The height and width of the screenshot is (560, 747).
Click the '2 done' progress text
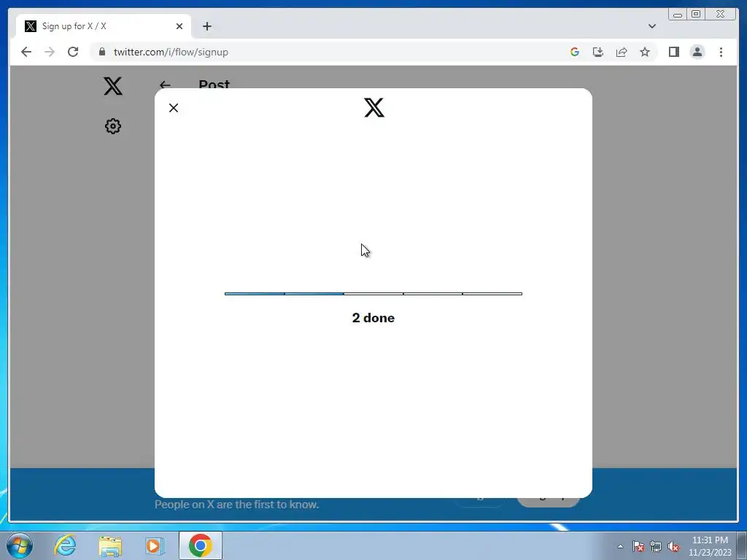pyautogui.click(x=373, y=318)
